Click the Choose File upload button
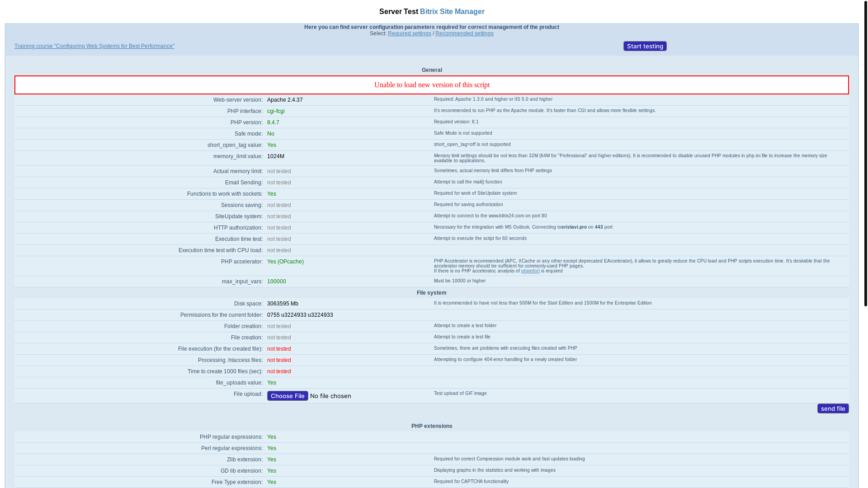Screen dimensions: 868x488 [x=288, y=396]
